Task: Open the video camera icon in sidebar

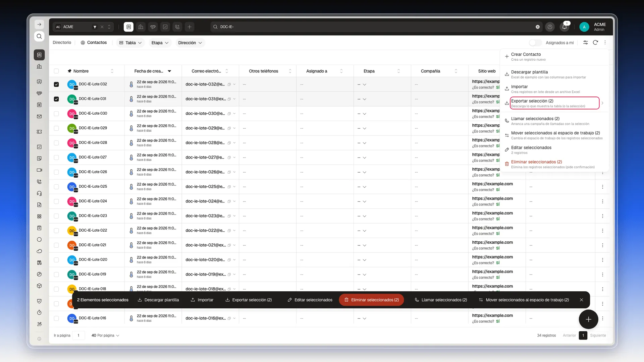Action: click(39, 170)
